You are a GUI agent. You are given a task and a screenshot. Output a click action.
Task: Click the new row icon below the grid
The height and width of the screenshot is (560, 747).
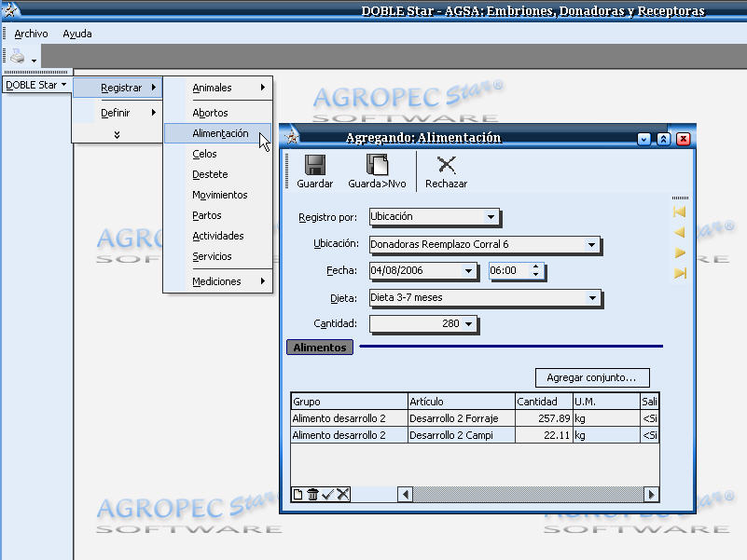[298, 494]
